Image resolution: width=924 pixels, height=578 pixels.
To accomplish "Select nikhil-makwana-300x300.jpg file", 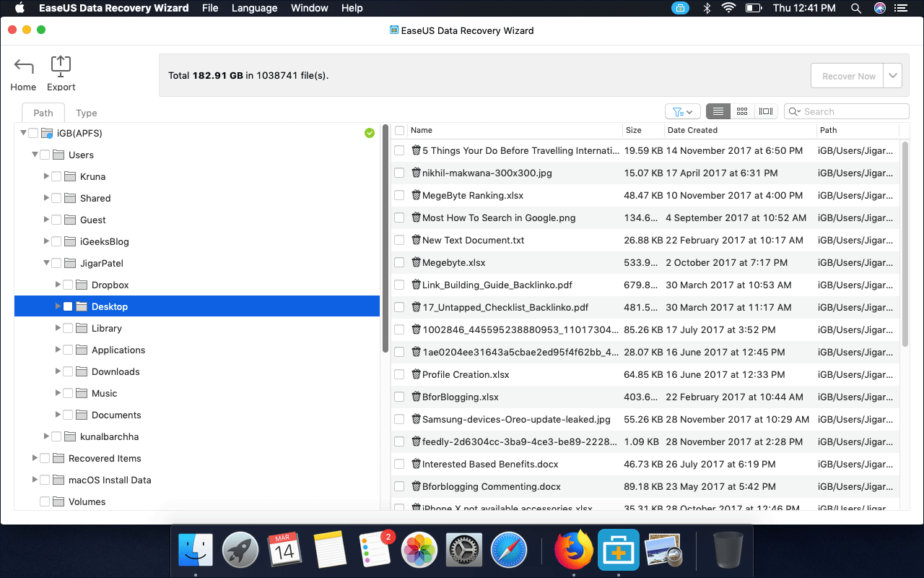I will 487,173.
